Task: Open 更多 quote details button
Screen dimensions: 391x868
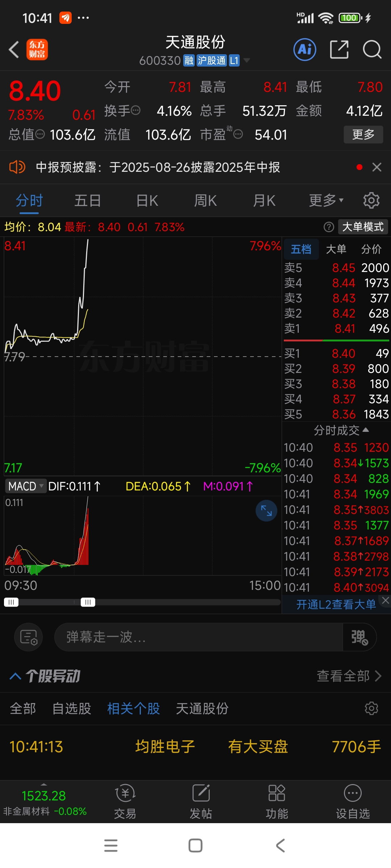Action: pos(363,135)
